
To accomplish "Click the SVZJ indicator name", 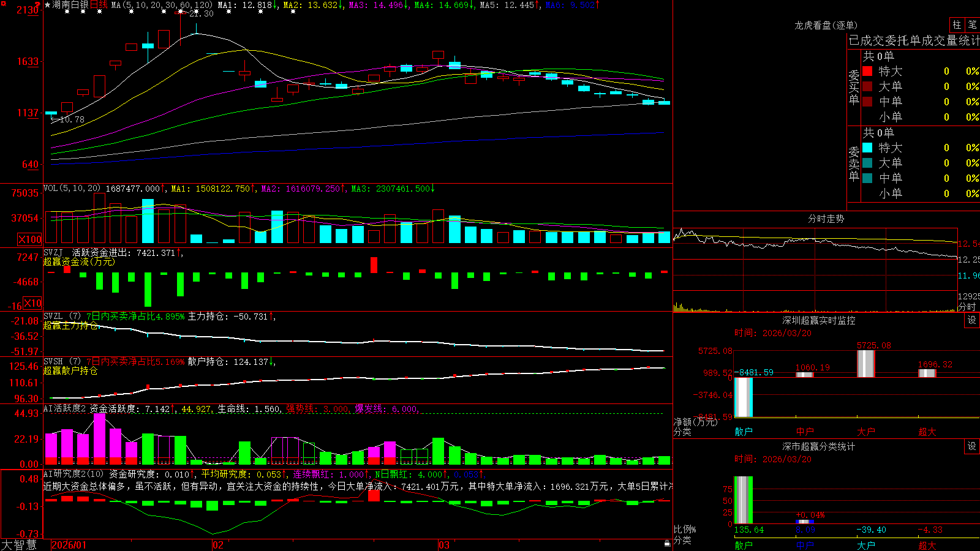I will point(53,252).
